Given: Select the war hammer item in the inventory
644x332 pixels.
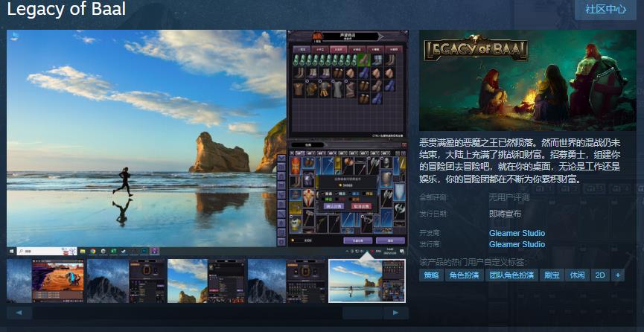Looking at the screenshot, I should pos(308,217).
